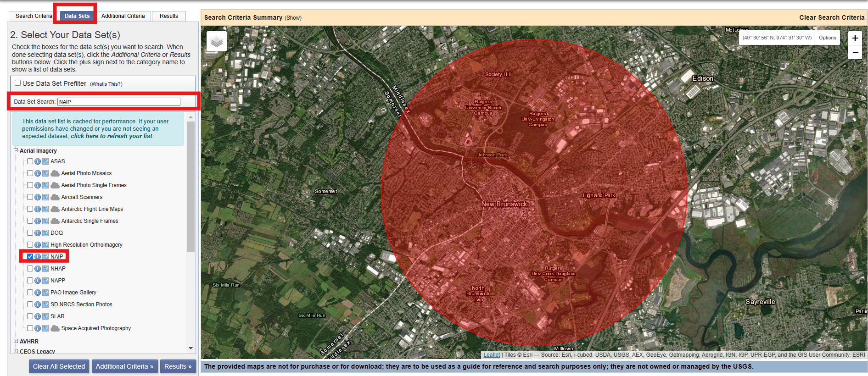Click cloud icon for Aerial Photo Single Frames
Screen dimensions: 868x376
click(55, 185)
